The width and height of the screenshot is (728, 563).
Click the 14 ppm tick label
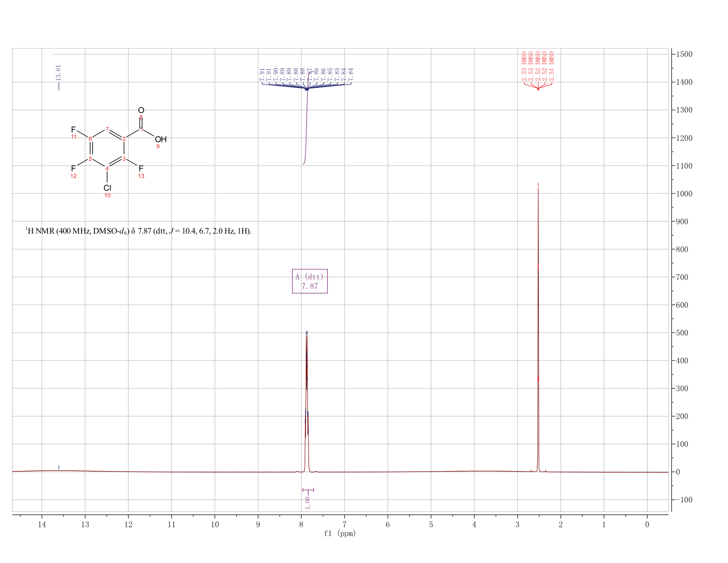click(x=42, y=524)
